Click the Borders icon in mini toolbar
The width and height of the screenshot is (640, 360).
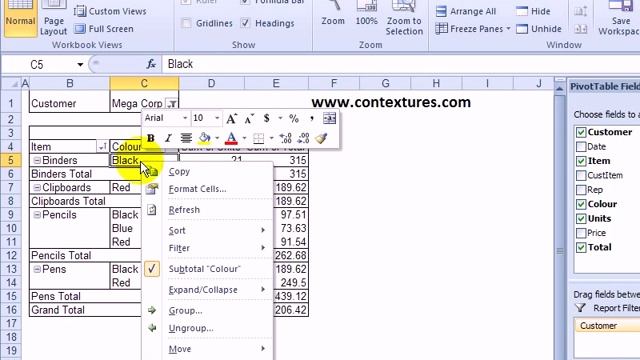tap(258, 138)
